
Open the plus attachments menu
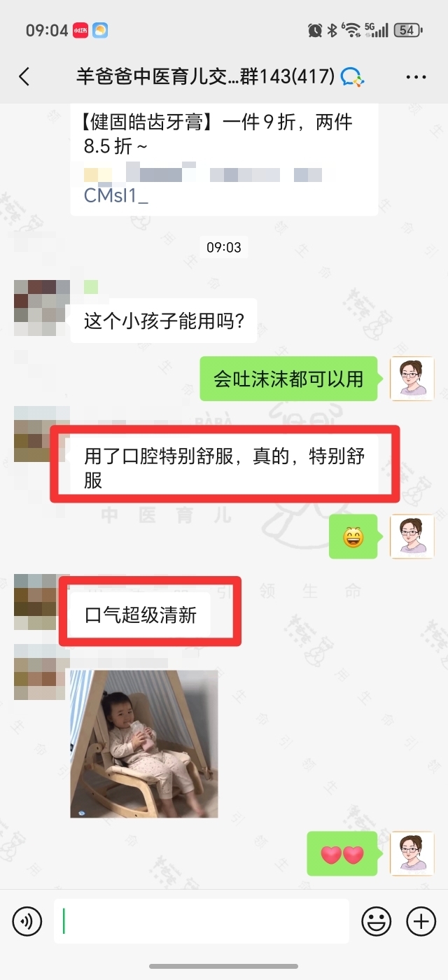421,921
